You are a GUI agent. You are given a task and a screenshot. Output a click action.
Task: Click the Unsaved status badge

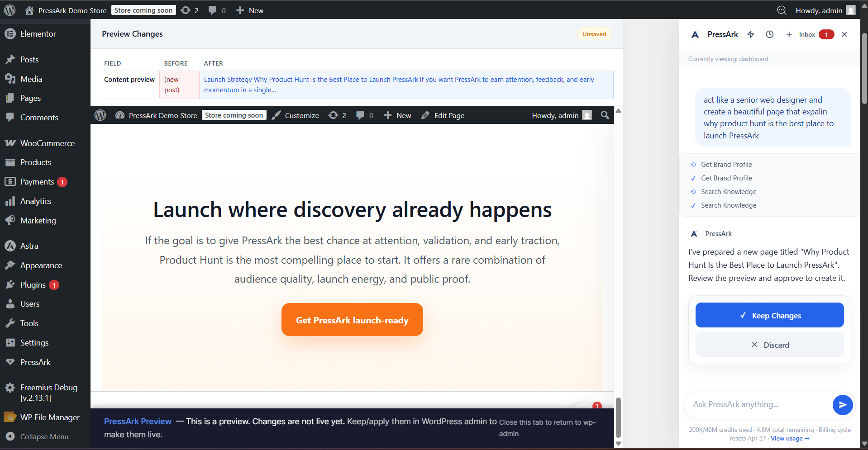click(594, 34)
